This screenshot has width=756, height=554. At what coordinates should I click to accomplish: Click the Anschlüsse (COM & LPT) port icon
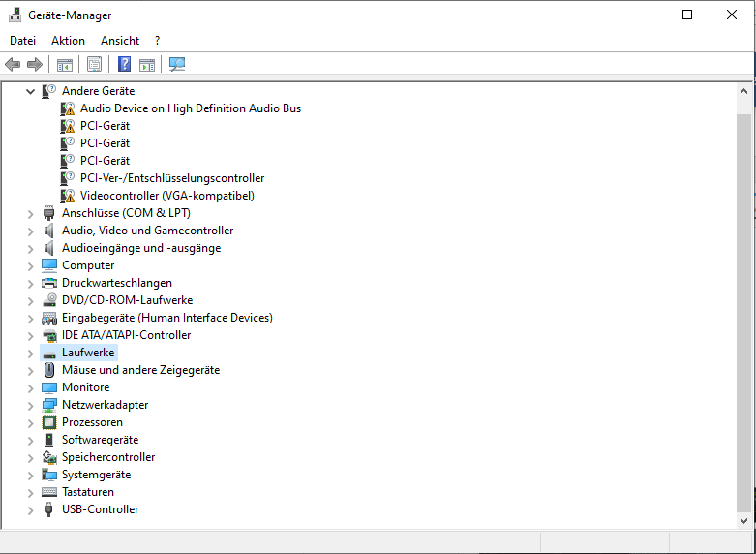point(48,213)
